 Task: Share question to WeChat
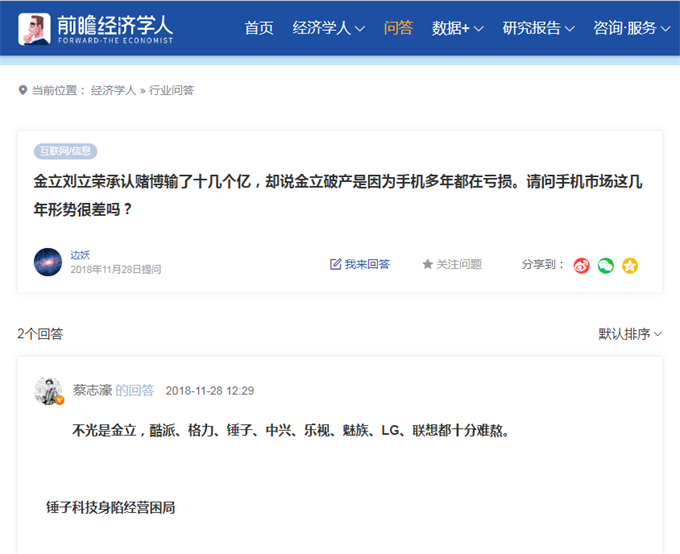[606, 266]
